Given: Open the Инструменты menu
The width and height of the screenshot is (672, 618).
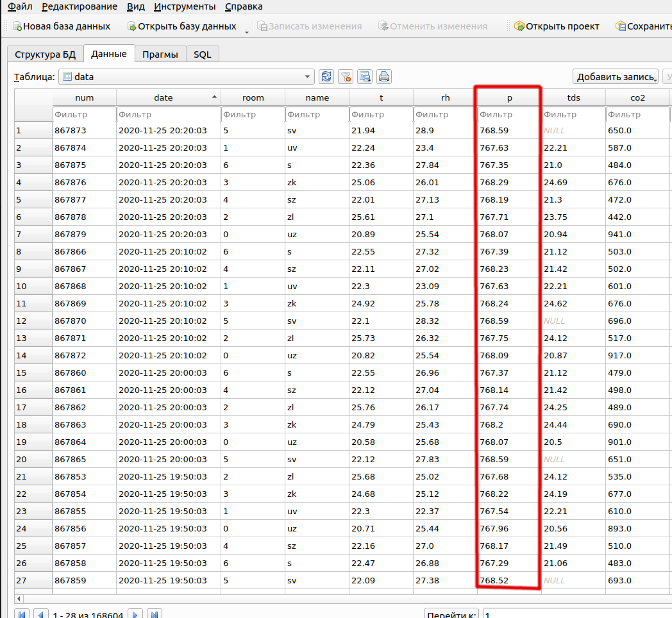Looking at the screenshot, I should [x=185, y=6].
